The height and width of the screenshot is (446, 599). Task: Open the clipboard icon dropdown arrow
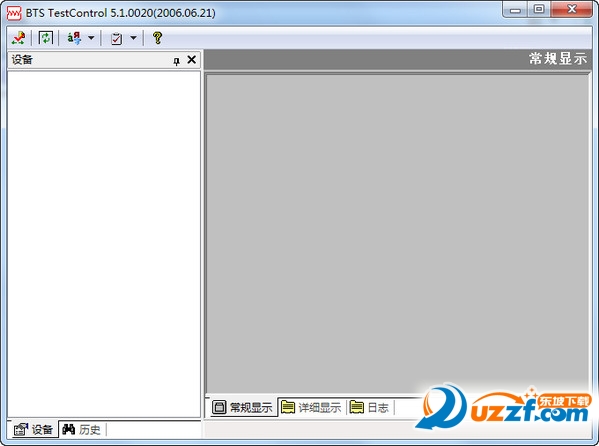[x=133, y=38]
